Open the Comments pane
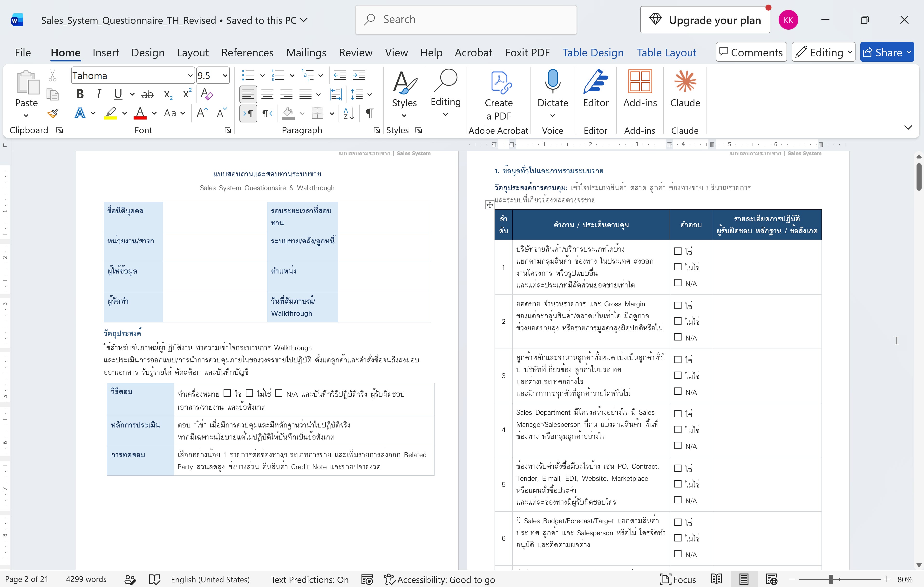The image size is (924, 587). click(751, 52)
